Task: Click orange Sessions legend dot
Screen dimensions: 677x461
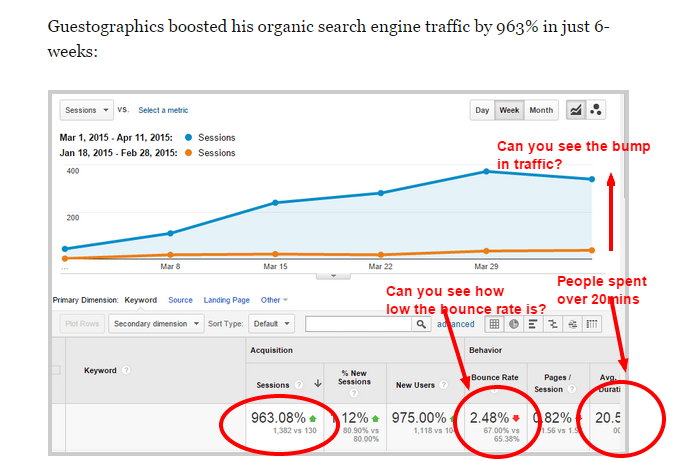Action: coord(188,153)
